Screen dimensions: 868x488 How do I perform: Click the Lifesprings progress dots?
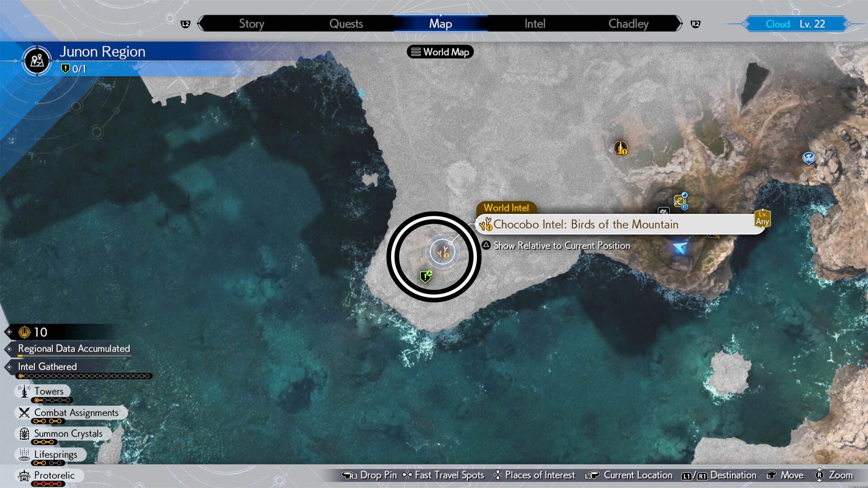coord(48,463)
